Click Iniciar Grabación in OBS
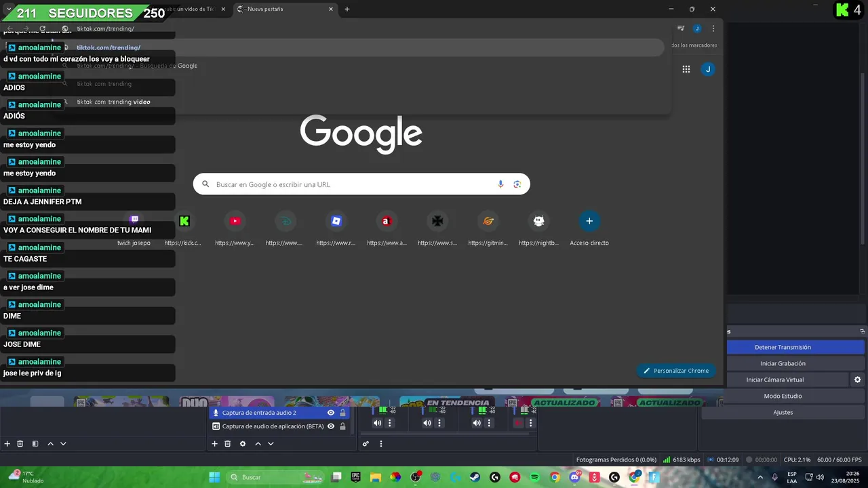The image size is (868, 488). (783, 363)
